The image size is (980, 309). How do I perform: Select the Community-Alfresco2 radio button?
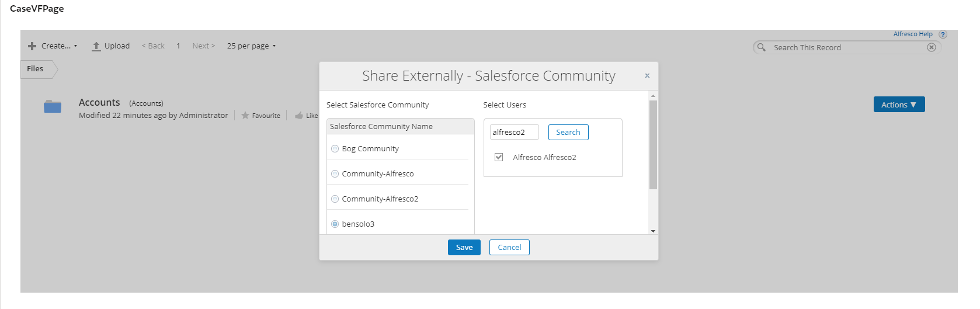[x=335, y=199]
